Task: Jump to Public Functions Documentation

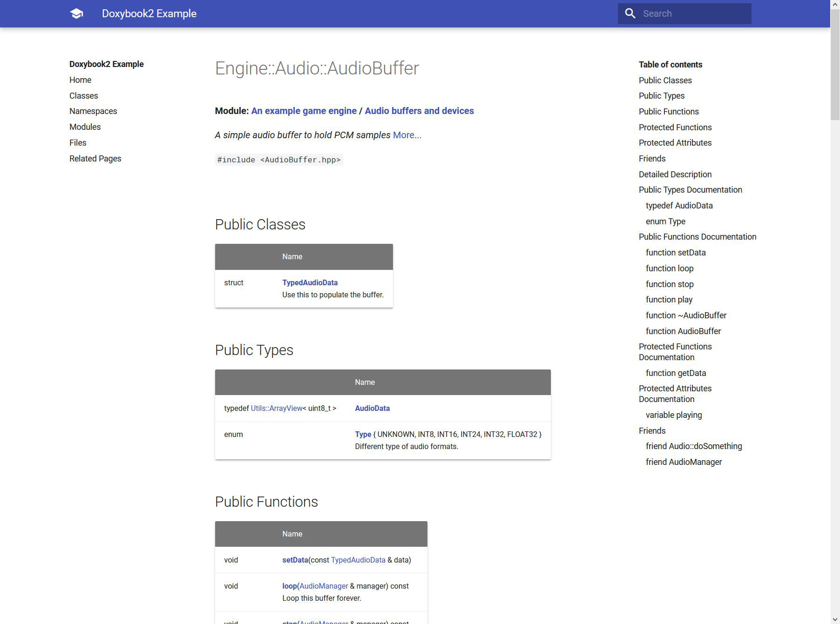Action: click(698, 237)
